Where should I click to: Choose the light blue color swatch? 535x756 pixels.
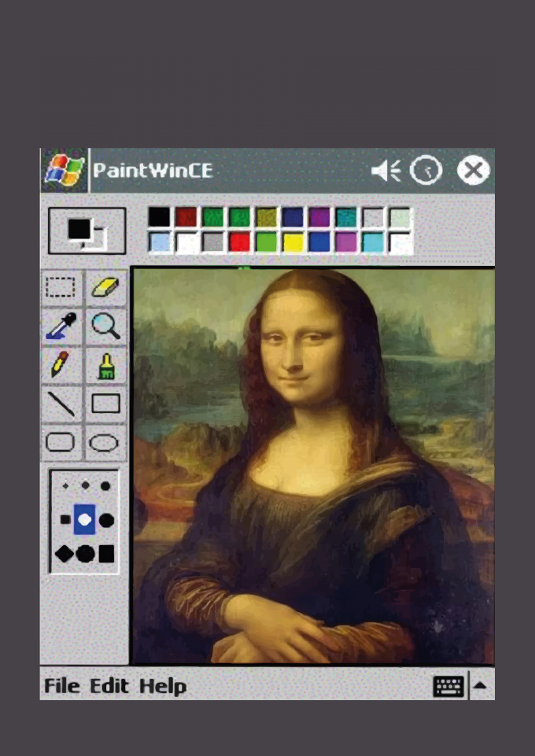pyautogui.click(x=159, y=242)
